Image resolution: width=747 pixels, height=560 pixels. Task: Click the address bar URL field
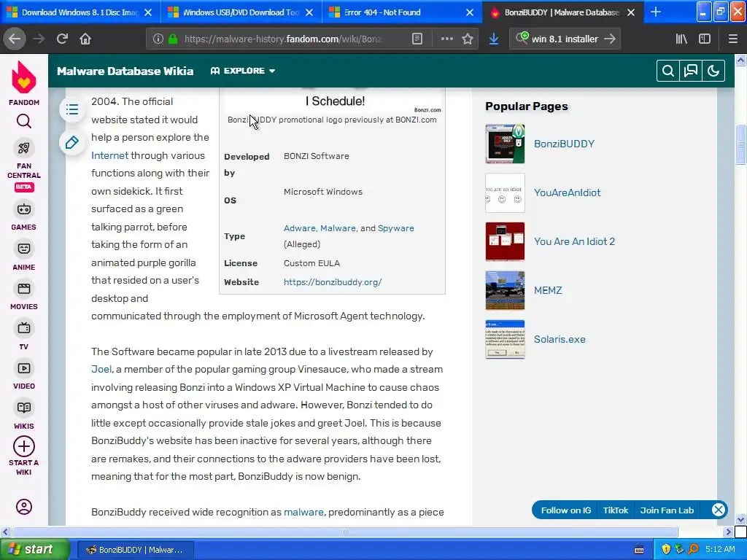click(284, 39)
